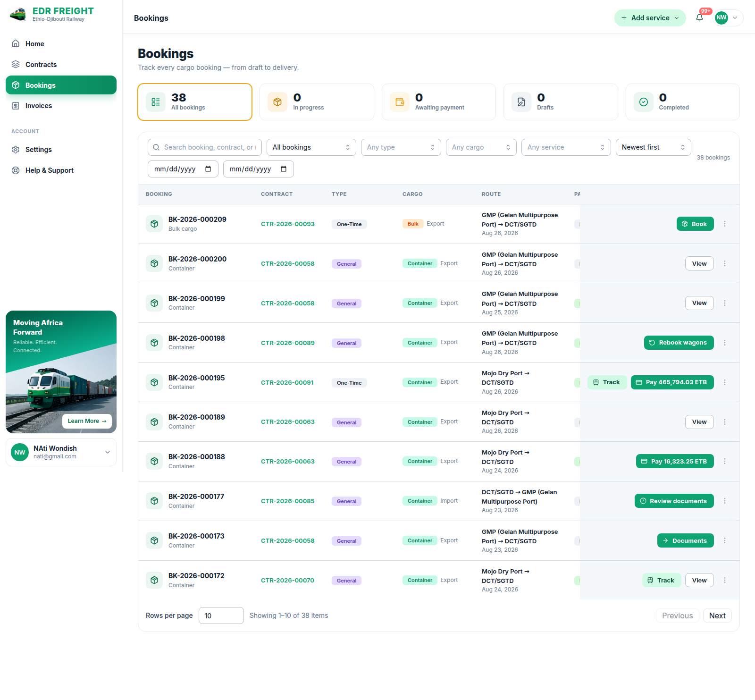Open contract CTR-2026-00085 link
Screen dimensions: 755x700
(288, 501)
